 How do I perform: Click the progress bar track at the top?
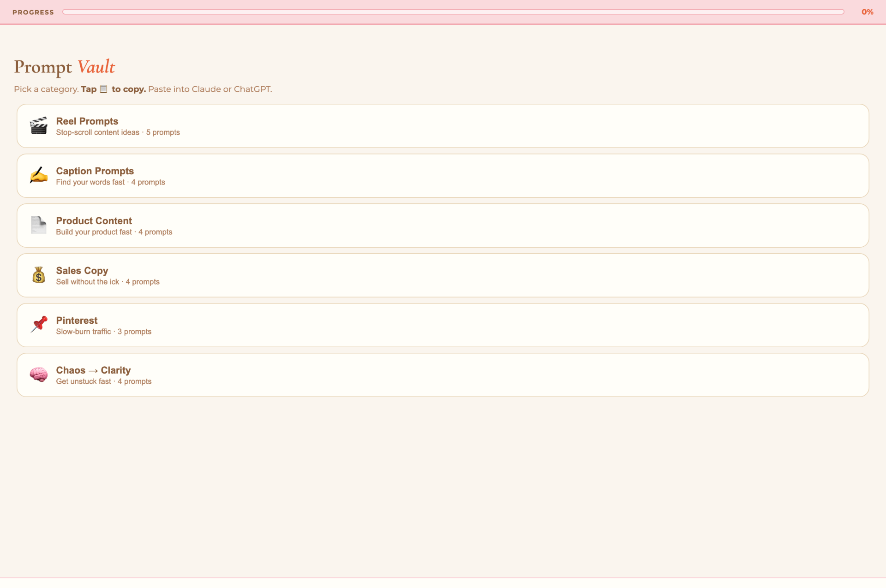[453, 12]
